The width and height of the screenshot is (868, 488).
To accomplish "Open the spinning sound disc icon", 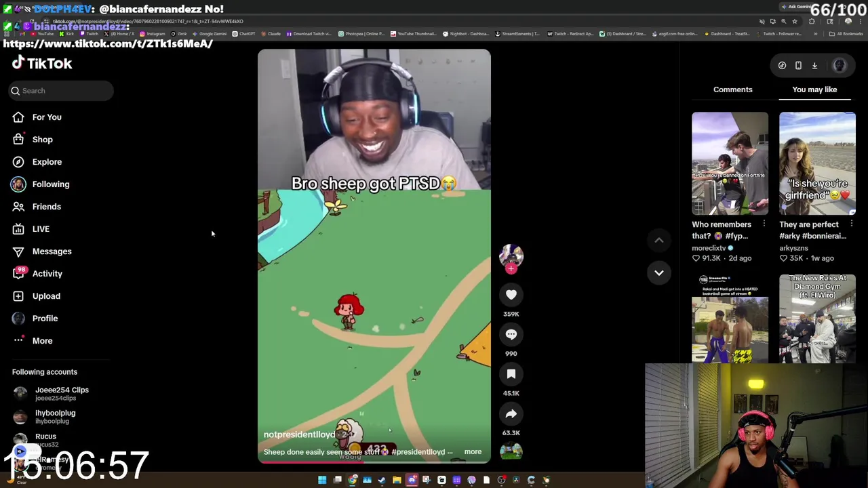I will [x=511, y=451].
